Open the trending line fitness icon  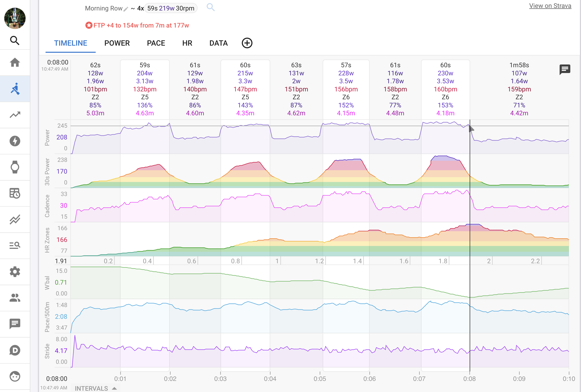pos(15,115)
